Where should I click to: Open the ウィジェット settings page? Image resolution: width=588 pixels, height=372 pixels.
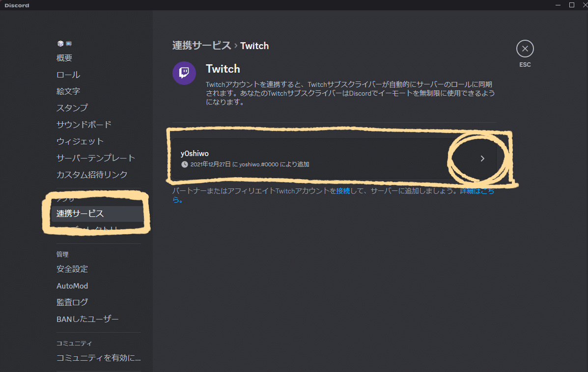coord(80,141)
